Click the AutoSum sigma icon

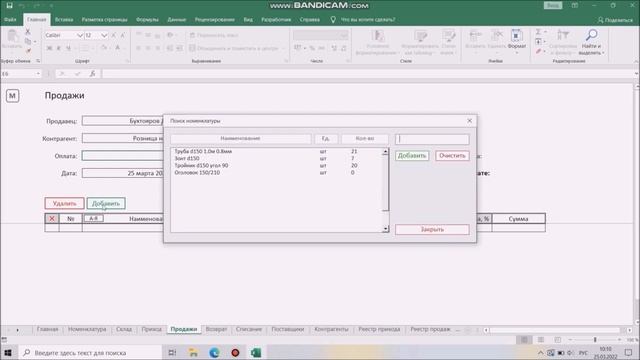(x=538, y=32)
